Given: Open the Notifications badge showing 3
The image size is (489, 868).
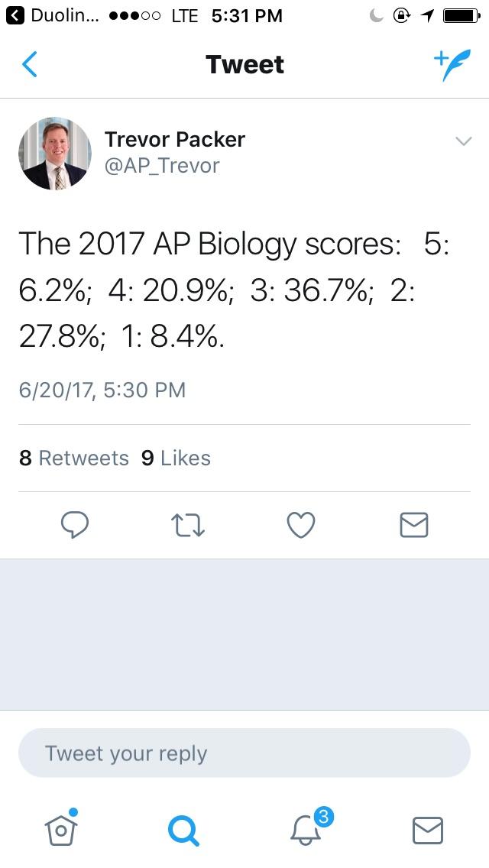Looking at the screenshot, I should click(x=320, y=817).
